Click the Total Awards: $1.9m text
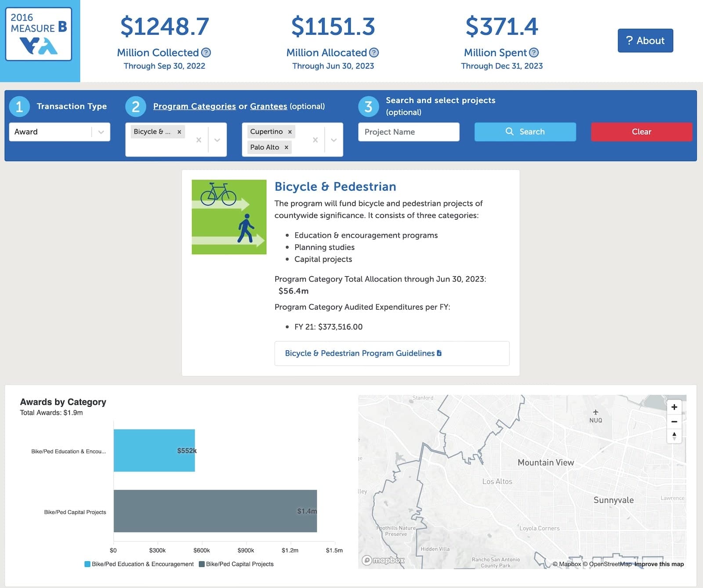 pos(51,412)
